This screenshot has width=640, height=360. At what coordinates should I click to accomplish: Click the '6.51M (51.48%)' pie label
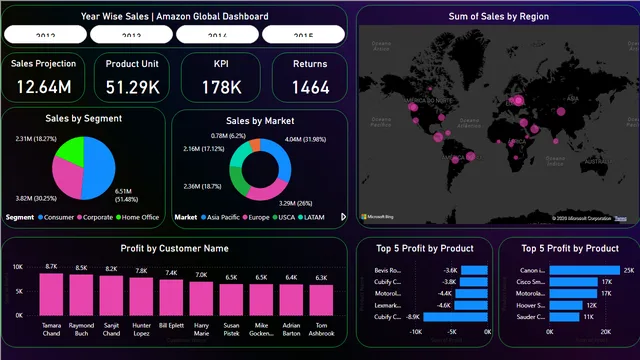[x=126, y=195]
